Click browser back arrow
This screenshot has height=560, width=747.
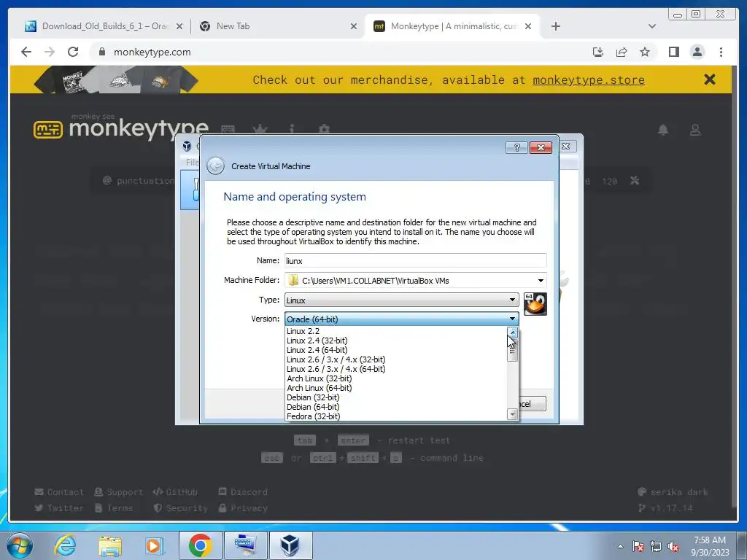[x=26, y=52]
